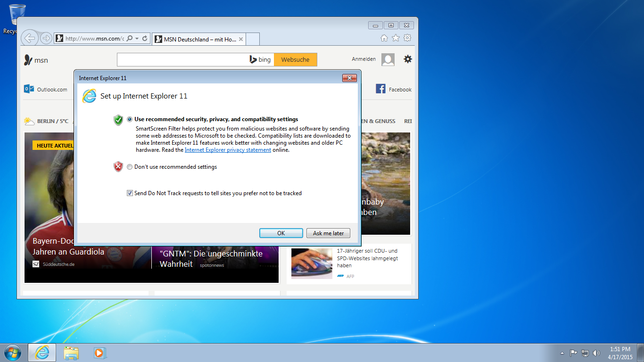Click OK in the setup dialog
The width and height of the screenshot is (644, 362).
click(281, 233)
